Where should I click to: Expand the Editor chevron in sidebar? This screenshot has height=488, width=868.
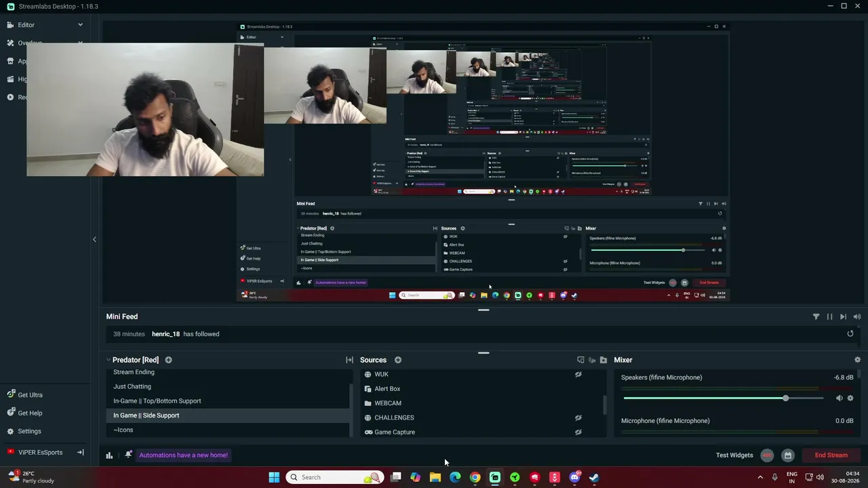80,25
